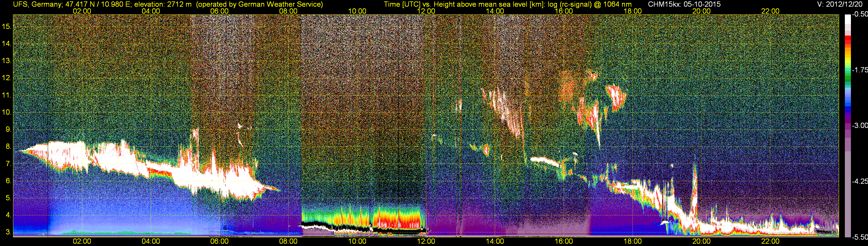Click the 16:00 label on the top time axis

[x=564, y=11]
